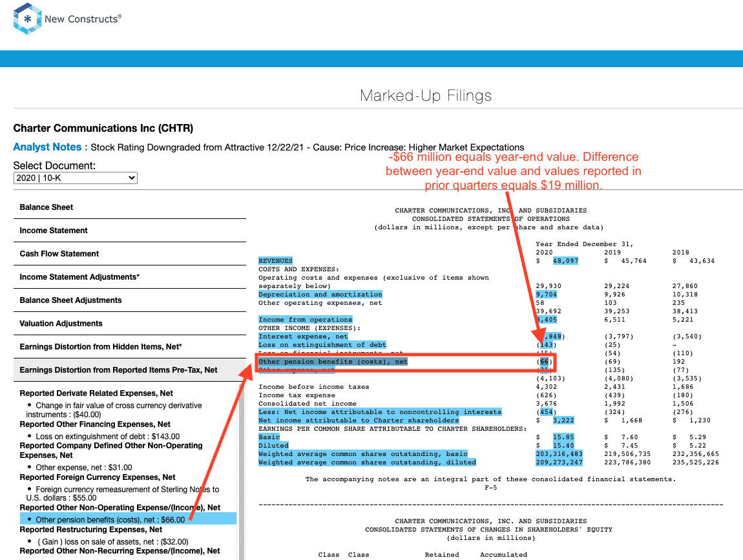The width and height of the screenshot is (743, 560).
Task: Click highlighted Depreciation and amortization line
Action: pyautogui.click(x=320, y=295)
